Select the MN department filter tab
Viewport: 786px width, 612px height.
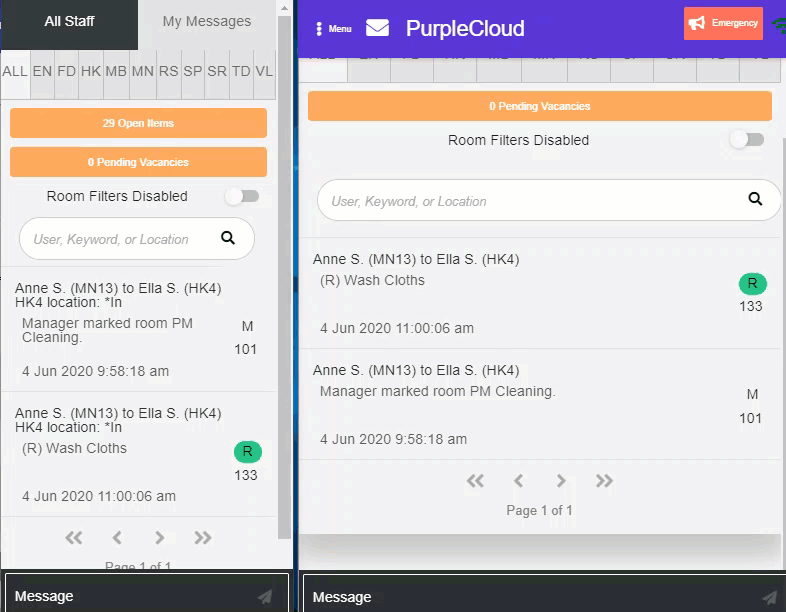142,71
